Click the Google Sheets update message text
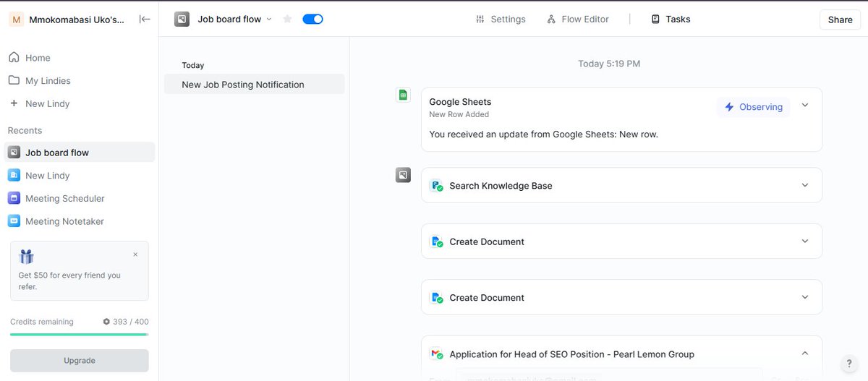 coord(544,134)
